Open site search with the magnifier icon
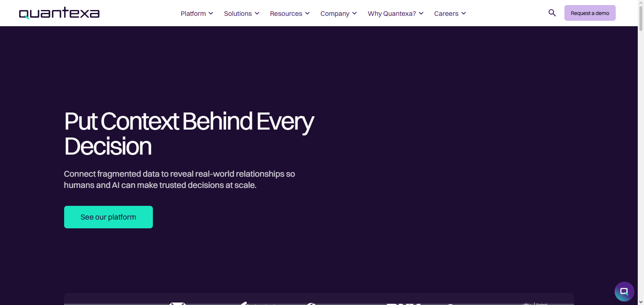Viewport: 644px width, 305px height. click(x=552, y=13)
